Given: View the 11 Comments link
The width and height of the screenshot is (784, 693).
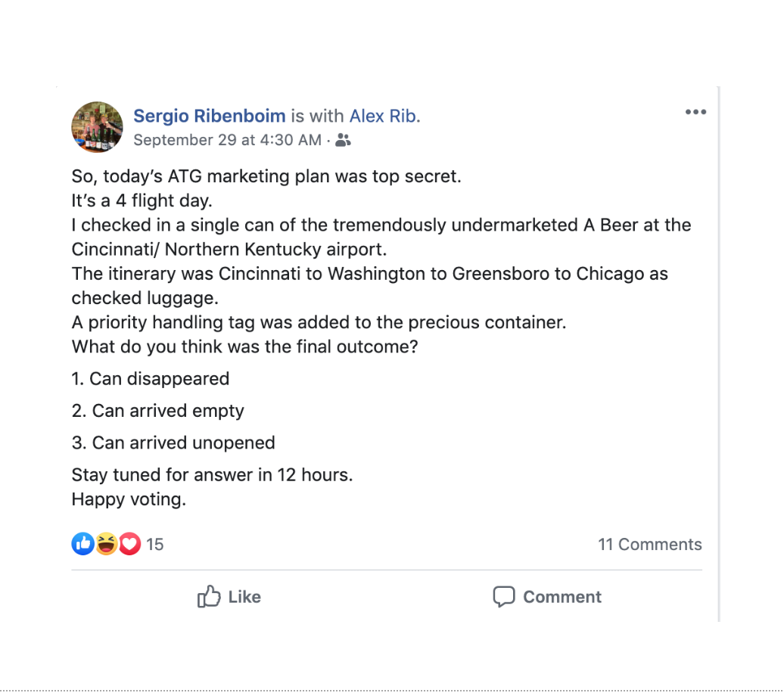Looking at the screenshot, I should (x=649, y=544).
